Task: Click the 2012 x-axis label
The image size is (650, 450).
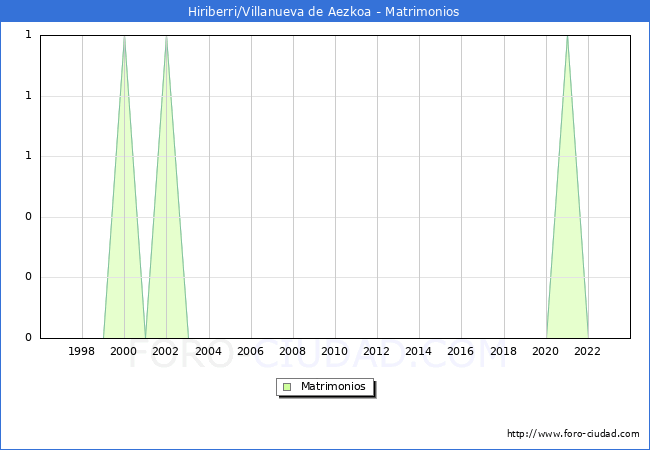Action: (x=376, y=351)
